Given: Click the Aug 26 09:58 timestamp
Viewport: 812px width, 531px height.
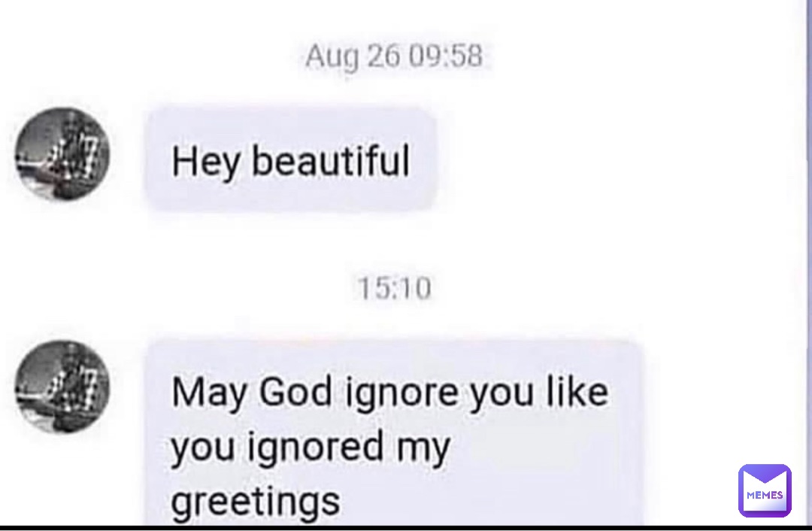Looking at the screenshot, I should click(x=393, y=56).
